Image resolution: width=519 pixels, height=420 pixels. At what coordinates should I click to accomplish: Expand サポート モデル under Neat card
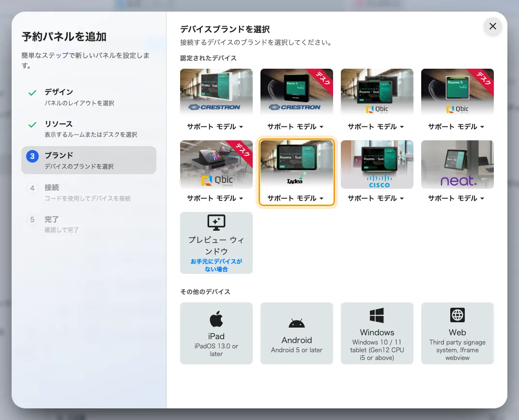click(x=457, y=198)
